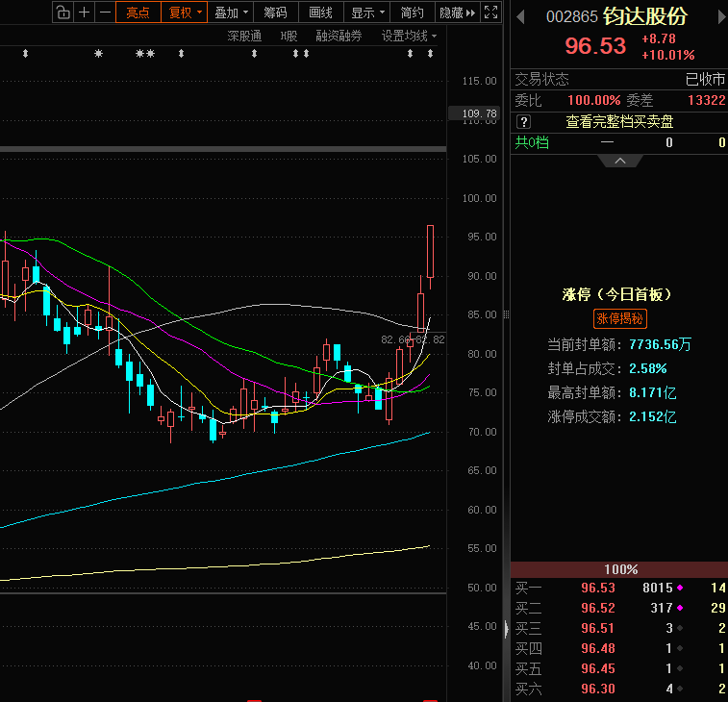Select the 买四 96.48 order row
The height and width of the screenshot is (702, 728).
(619, 648)
